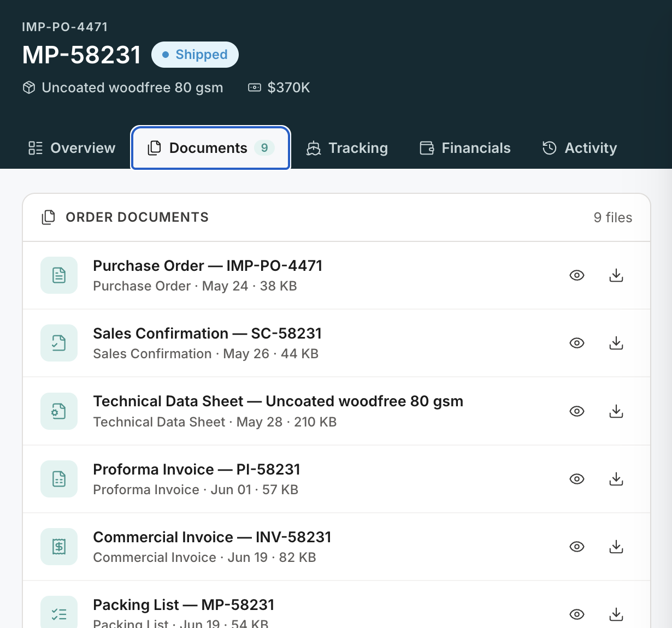The width and height of the screenshot is (672, 628).
Task: Download the Commercial Invoice INV-58231 file
Action: point(616,547)
